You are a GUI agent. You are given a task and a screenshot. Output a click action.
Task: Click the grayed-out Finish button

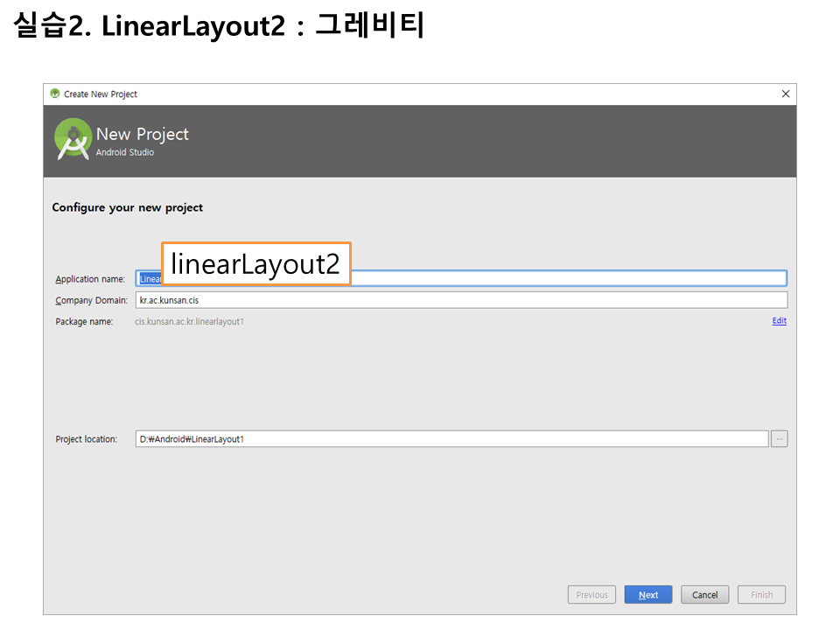(761, 595)
